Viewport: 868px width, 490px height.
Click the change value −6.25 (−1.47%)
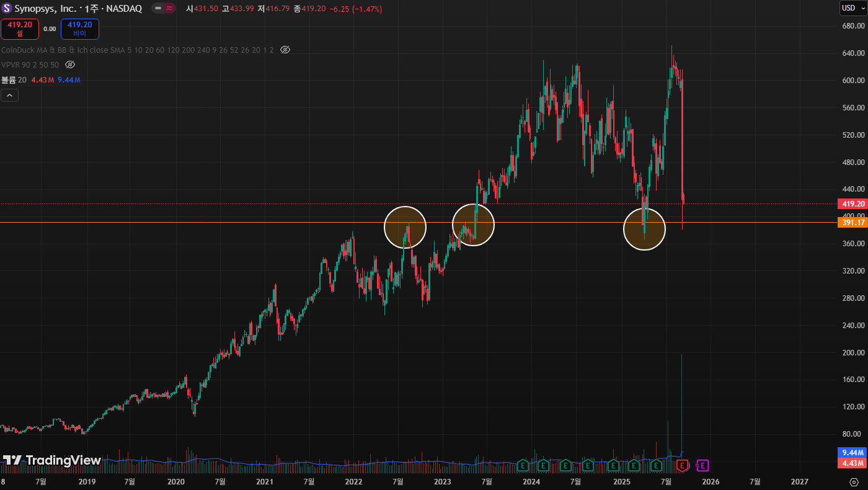point(355,9)
